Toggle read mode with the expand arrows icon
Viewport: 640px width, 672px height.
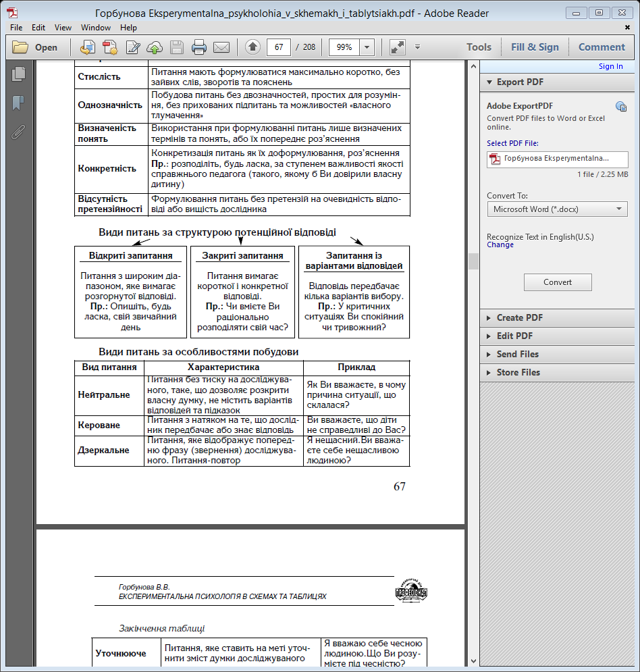point(398,47)
